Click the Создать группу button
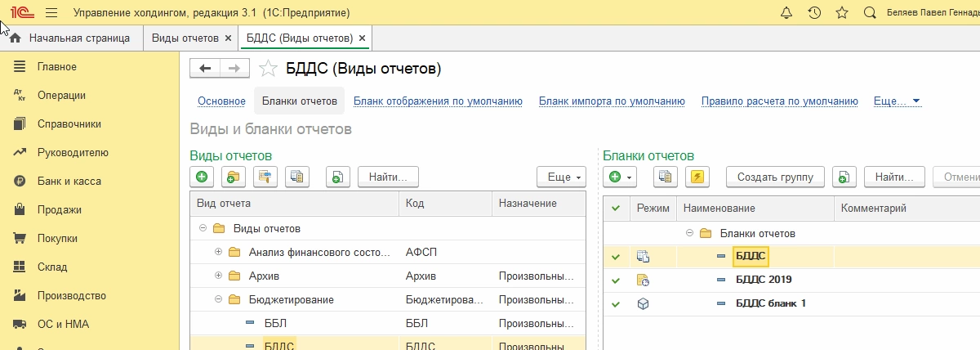The image size is (980, 350). (775, 176)
